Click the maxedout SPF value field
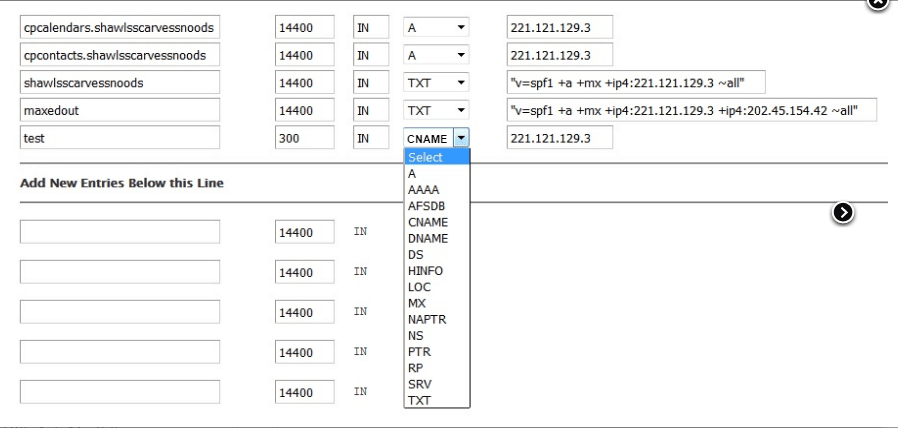This screenshot has width=898, height=428. tap(691, 110)
